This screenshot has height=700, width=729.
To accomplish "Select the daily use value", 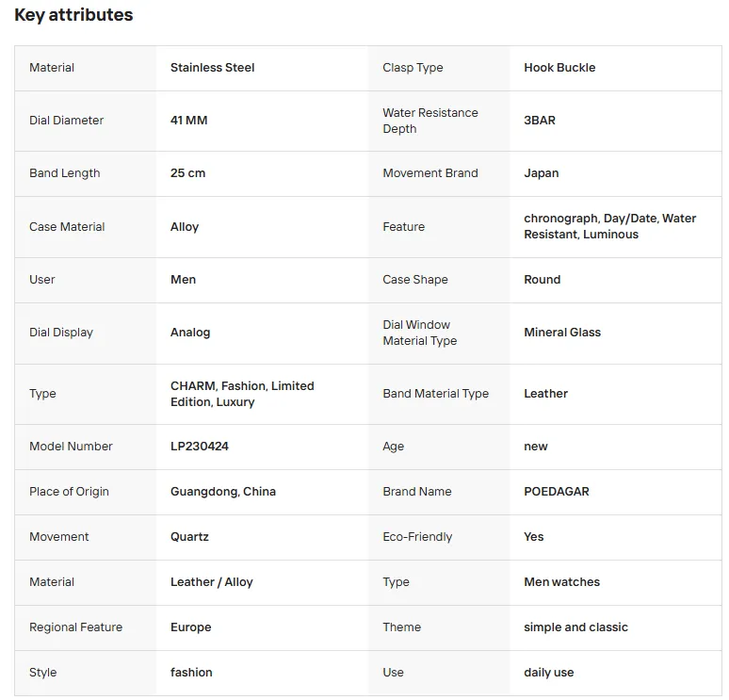I will click(x=548, y=672).
